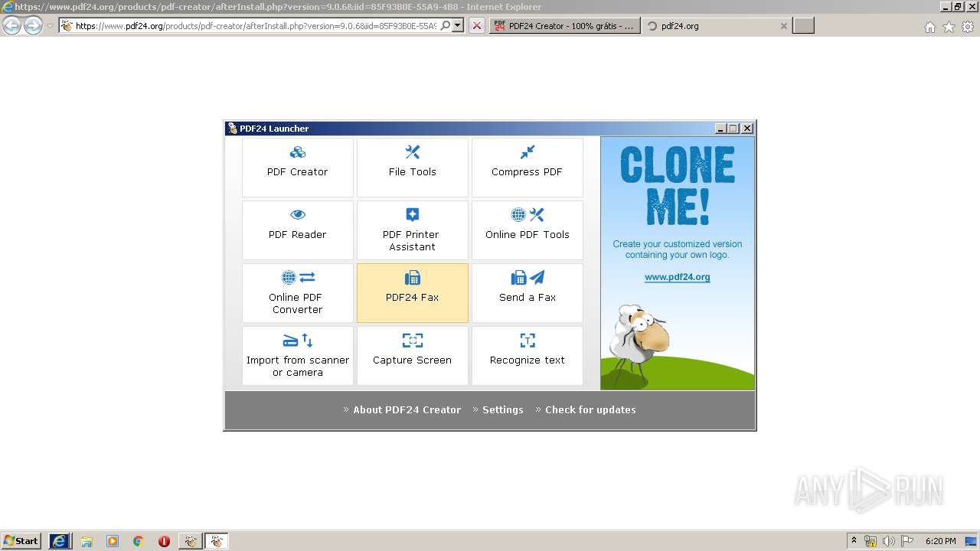The width and height of the screenshot is (980, 551).
Task: Close the PDF24 Launcher window
Action: coord(747,129)
